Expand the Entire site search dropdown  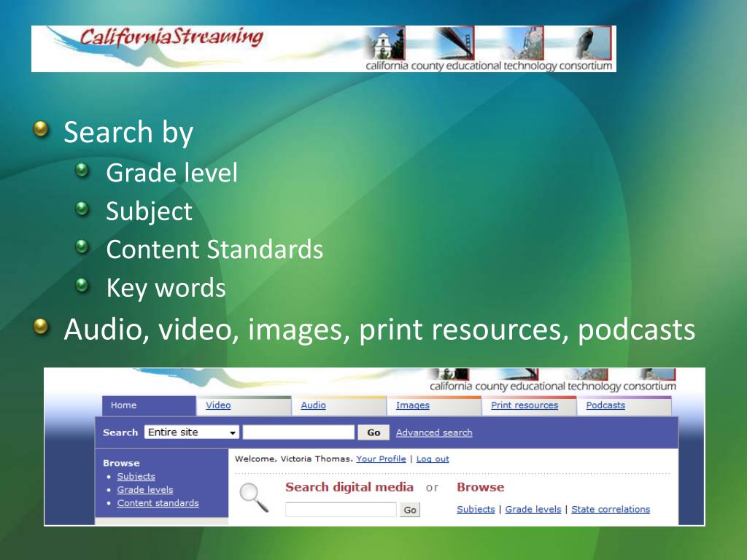coord(192,432)
